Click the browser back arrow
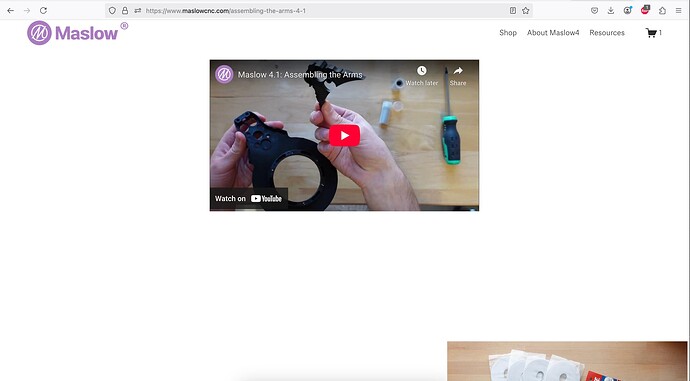This screenshot has width=690, height=381. pyautogui.click(x=11, y=11)
